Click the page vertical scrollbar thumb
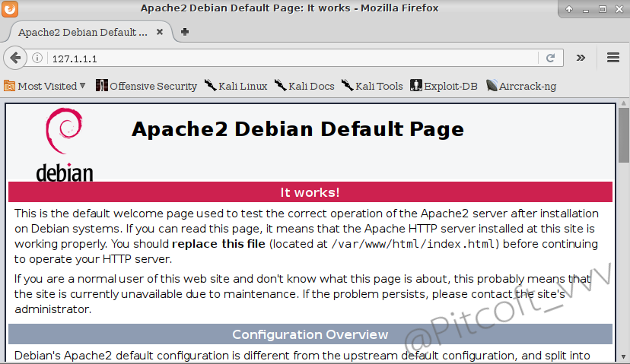 click(624, 135)
